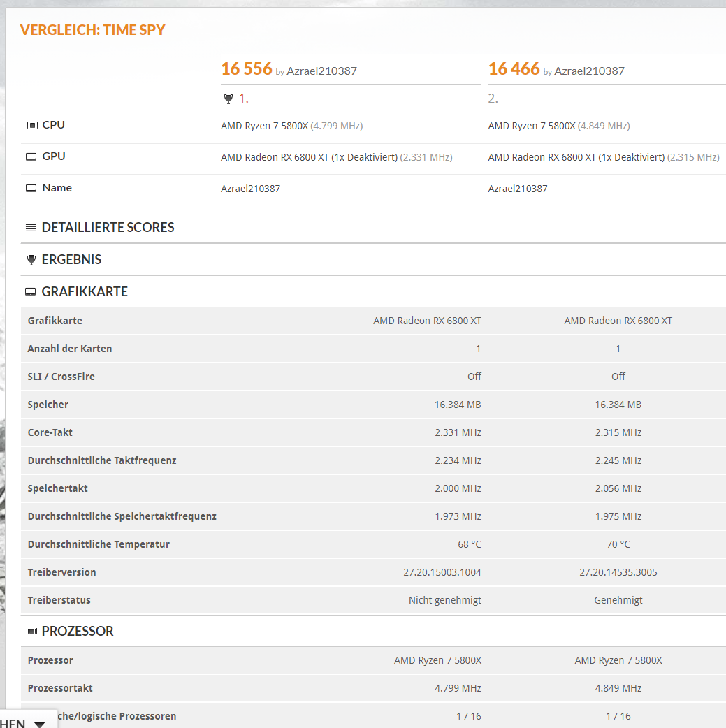
Task: Click Speichertakt value 2.056 MHz
Action: (x=618, y=488)
